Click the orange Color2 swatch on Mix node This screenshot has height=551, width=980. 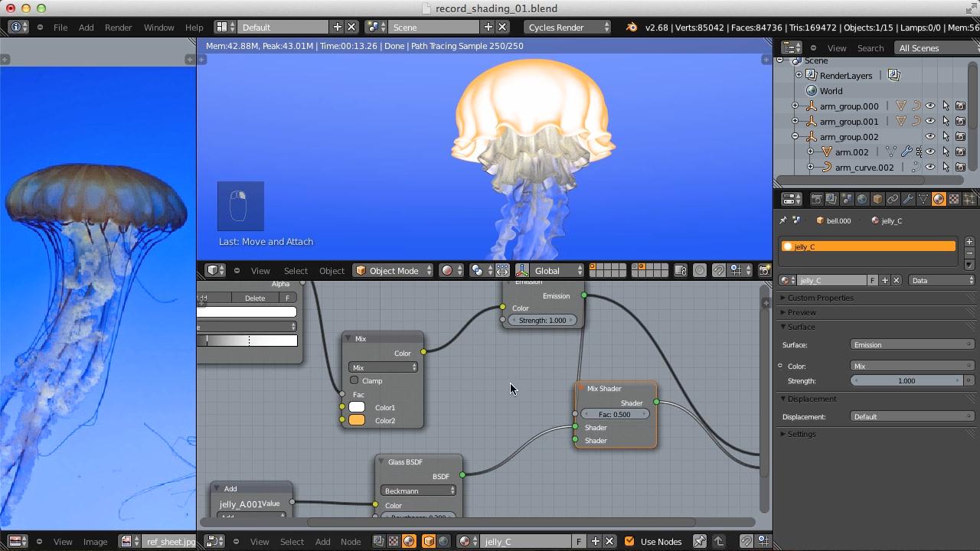click(357, 420)
